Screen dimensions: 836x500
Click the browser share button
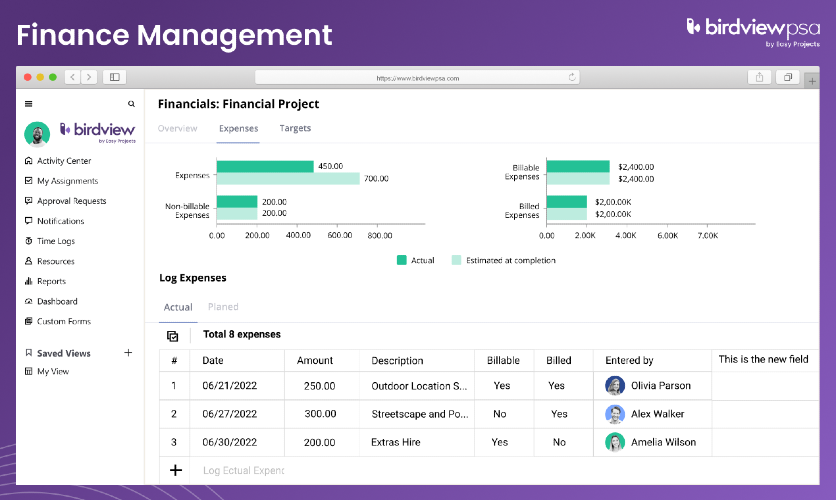pyautogui.click(x=759, y=77)
